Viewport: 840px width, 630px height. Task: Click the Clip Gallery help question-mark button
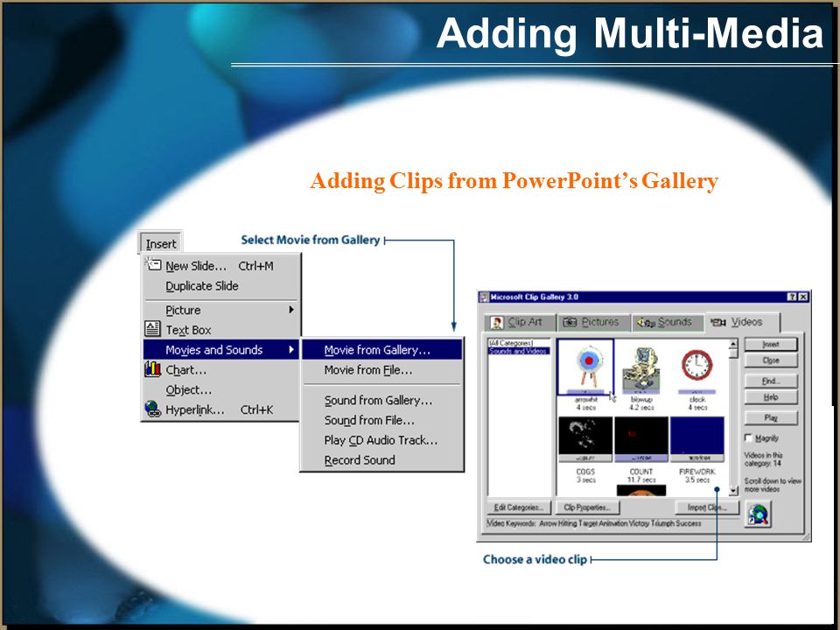tap(792, 297)
